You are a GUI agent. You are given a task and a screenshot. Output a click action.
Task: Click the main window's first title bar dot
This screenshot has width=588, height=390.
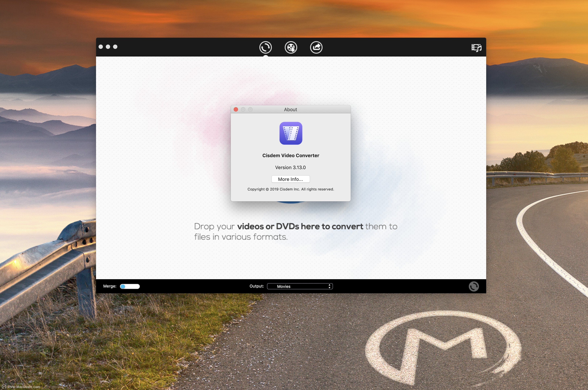[x=101, y=47]
